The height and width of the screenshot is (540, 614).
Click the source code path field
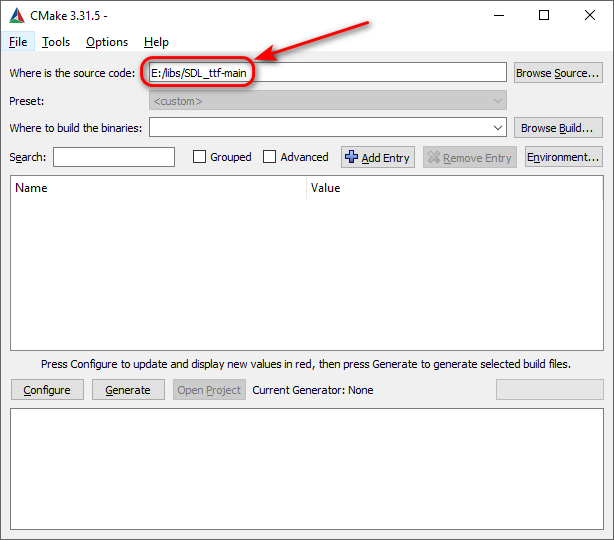(327, 73)
